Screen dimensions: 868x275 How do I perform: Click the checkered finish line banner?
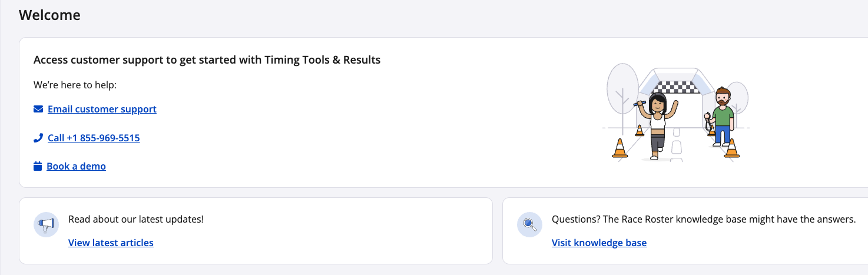pos(676,88)
